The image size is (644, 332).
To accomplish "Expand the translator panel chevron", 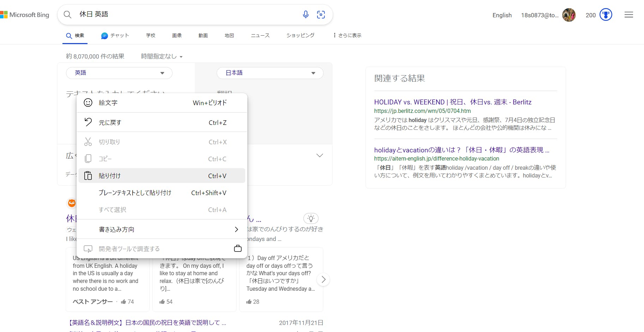I will (x=320, y=156).
